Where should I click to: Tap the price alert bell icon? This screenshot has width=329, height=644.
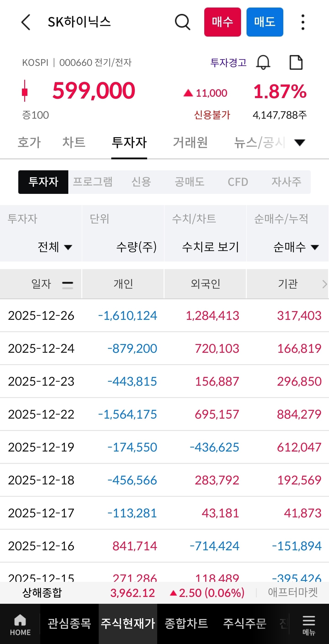click(263, 62)
